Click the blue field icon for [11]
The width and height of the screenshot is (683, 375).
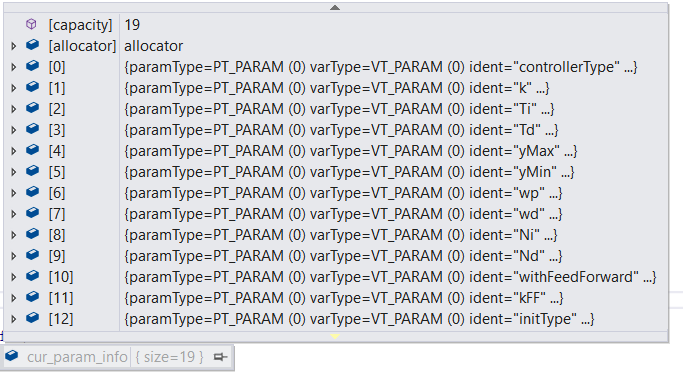tap(32, 296)
